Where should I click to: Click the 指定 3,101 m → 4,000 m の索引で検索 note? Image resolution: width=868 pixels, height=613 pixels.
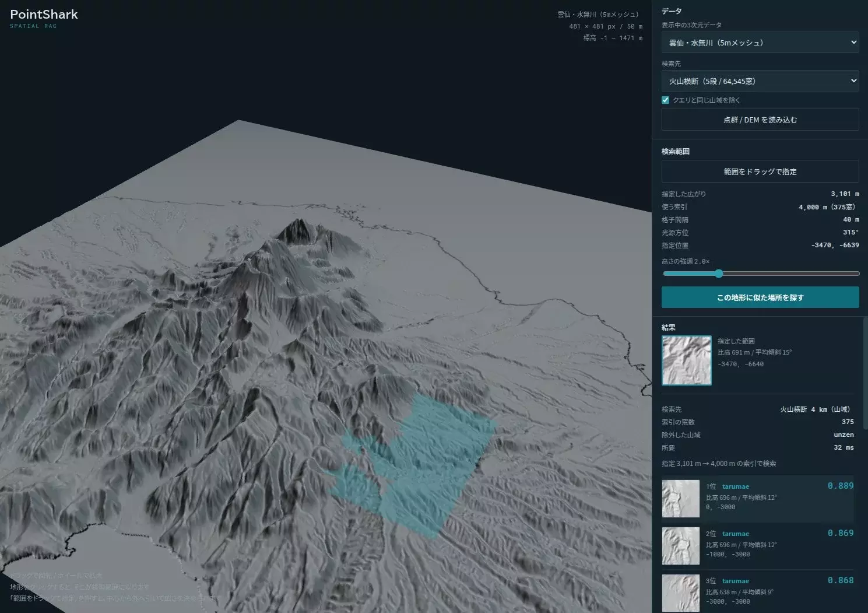(718, 464)
